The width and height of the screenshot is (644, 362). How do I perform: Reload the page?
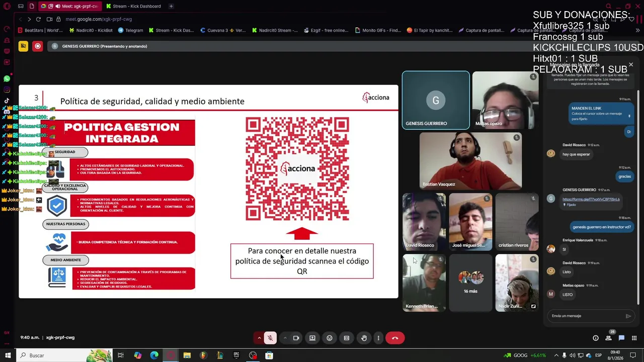click(x=38, y=19)
